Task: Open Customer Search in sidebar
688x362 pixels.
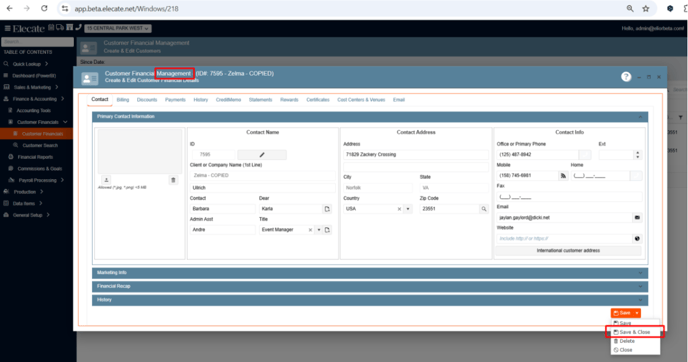Action: 39,145
